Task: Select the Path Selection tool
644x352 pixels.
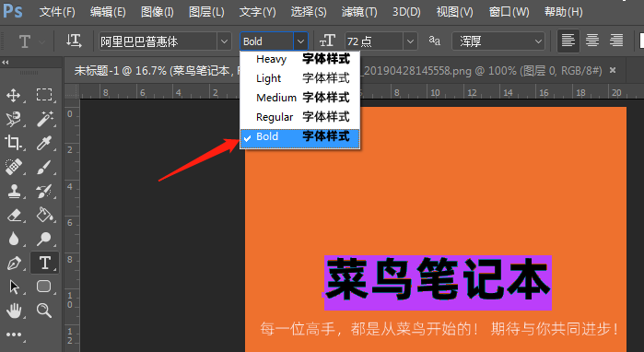Action: [x=14, y=287]
